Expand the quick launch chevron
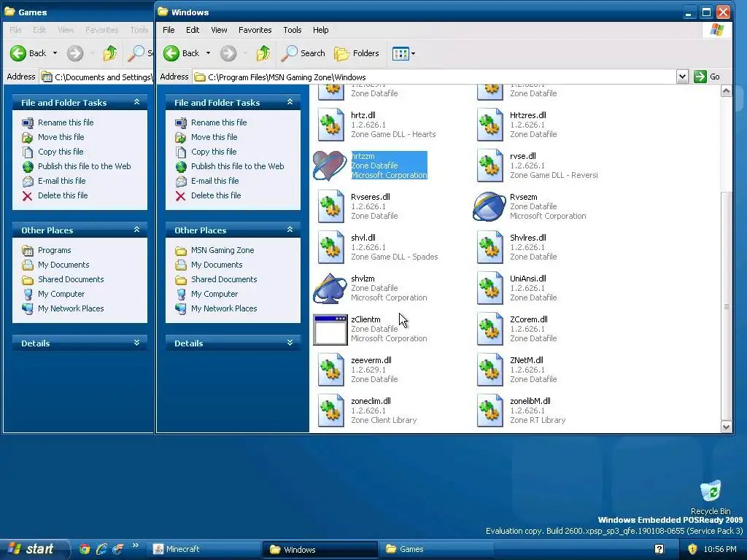 [135, 545]
